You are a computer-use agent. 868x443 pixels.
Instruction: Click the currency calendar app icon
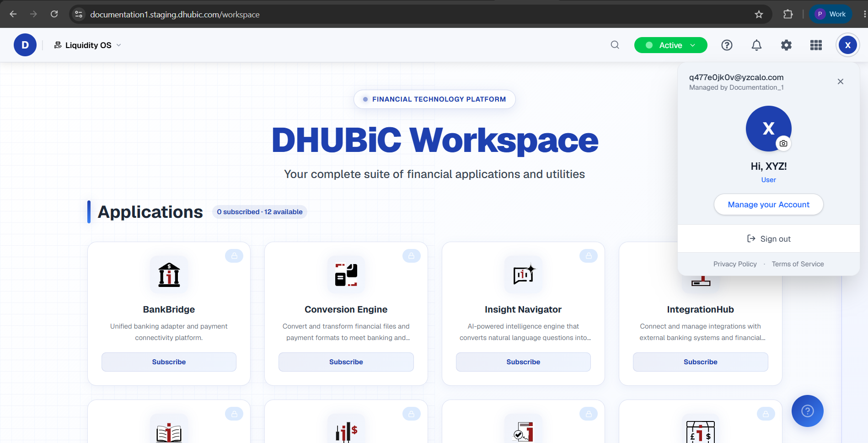click(x=700, y=432)
